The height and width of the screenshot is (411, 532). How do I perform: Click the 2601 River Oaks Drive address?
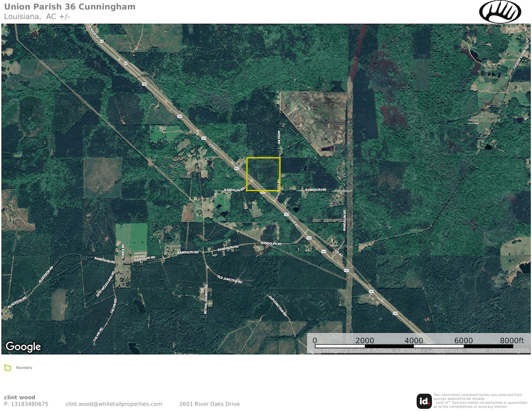210,404
